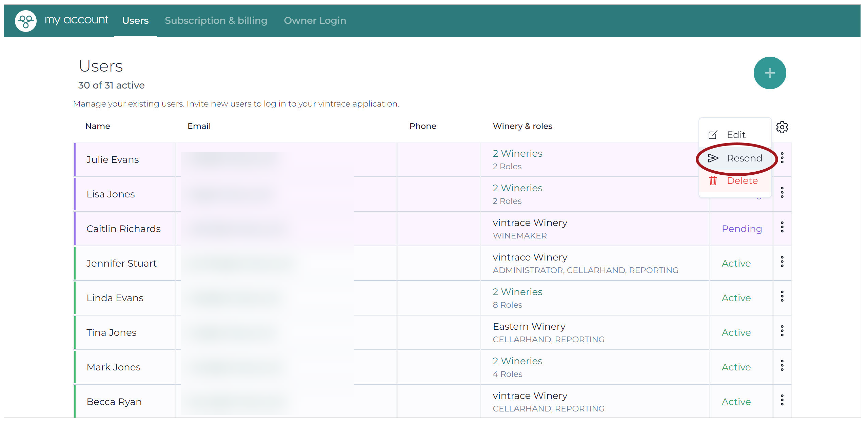The width and height of the screenshot is (868, 423).
Task: Open the three-dot menu for Tina Jones
Action: (x=782, y=331)
